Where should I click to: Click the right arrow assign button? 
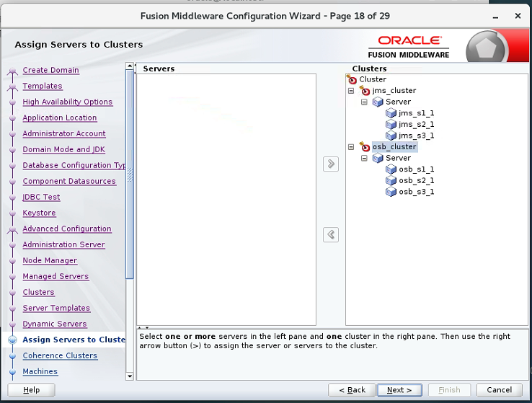click(331, 164)
